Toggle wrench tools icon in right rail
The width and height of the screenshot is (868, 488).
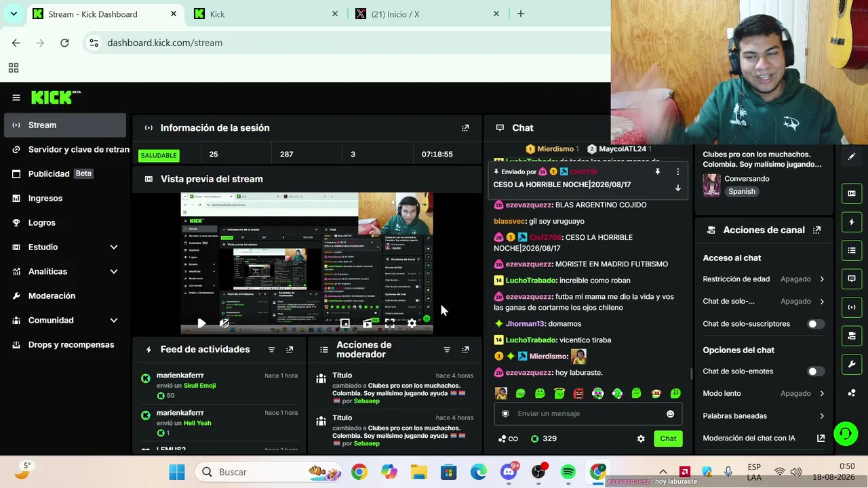(852, 364)
